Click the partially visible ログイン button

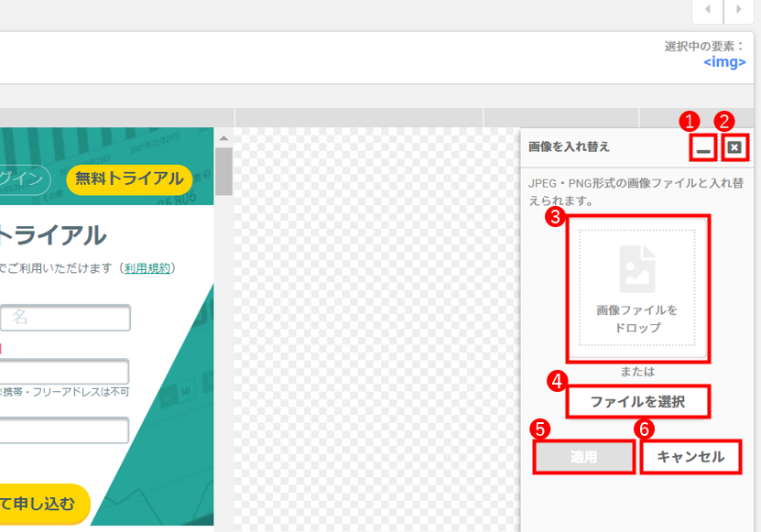coord(24,179)
